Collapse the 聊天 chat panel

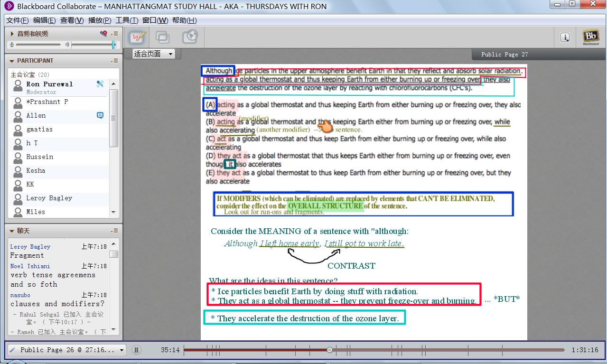click(x=12, y=231)
